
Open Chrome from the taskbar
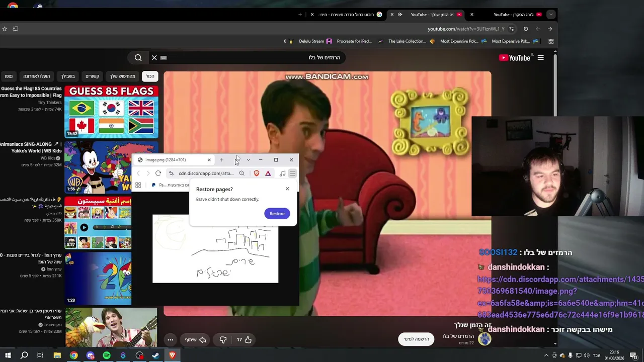[74, 355]
